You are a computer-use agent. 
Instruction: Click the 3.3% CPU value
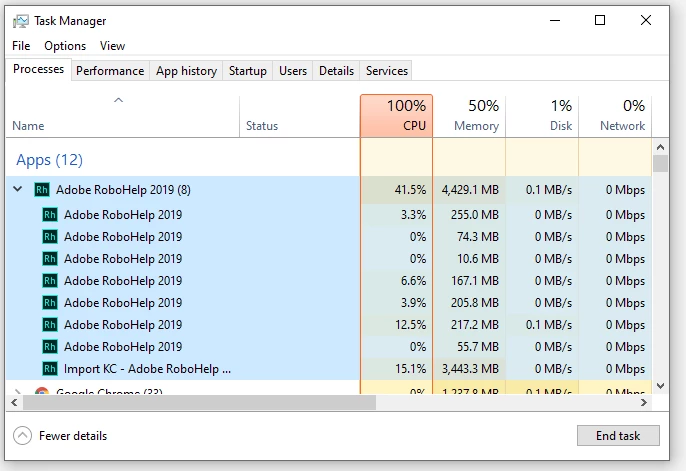413,215
